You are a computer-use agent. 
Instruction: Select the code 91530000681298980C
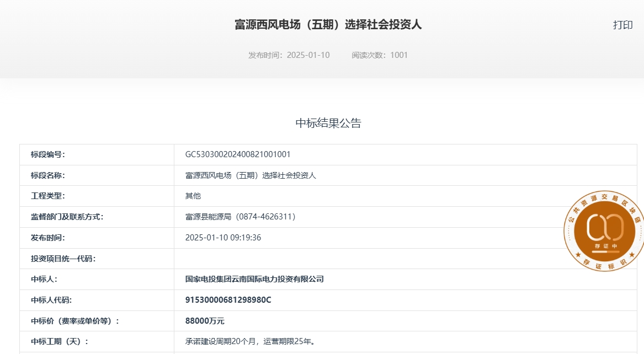(228, 301)
